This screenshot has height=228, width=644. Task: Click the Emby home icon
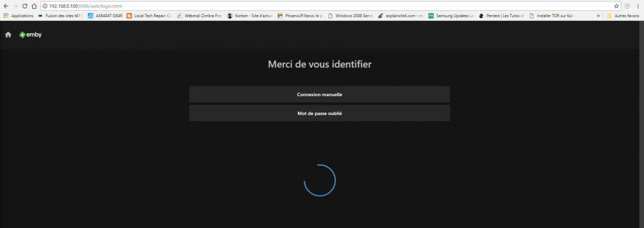click(x=8, y=35)
